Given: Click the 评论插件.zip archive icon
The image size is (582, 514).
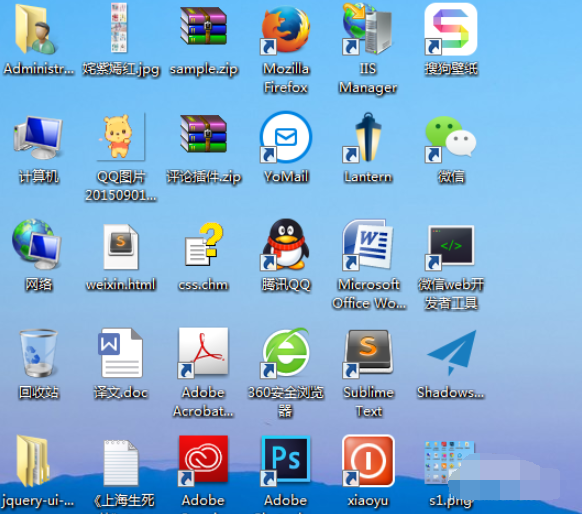Looking at the screenshot, I should pos(203,134).
